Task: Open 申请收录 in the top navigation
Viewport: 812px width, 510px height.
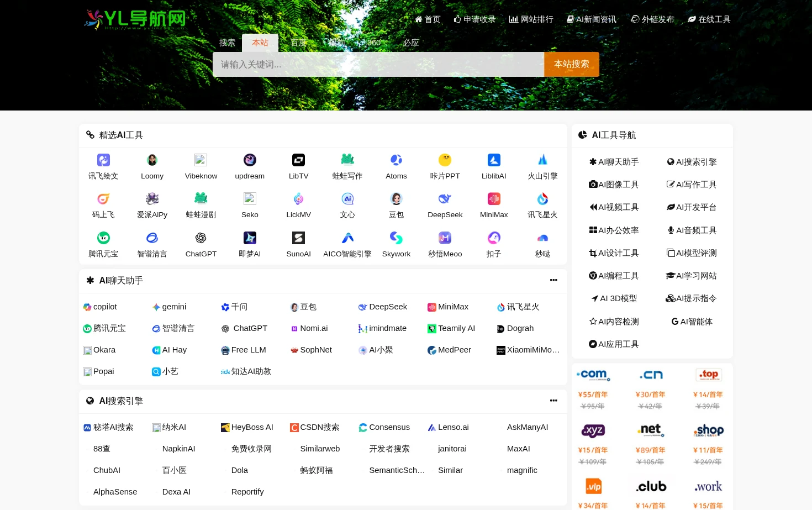Action: pos(474,19)
